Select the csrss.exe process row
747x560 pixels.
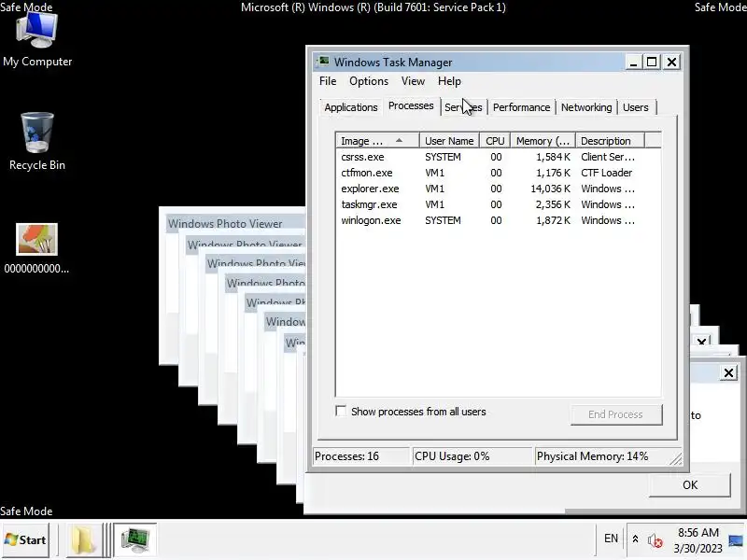coord(498,157)
